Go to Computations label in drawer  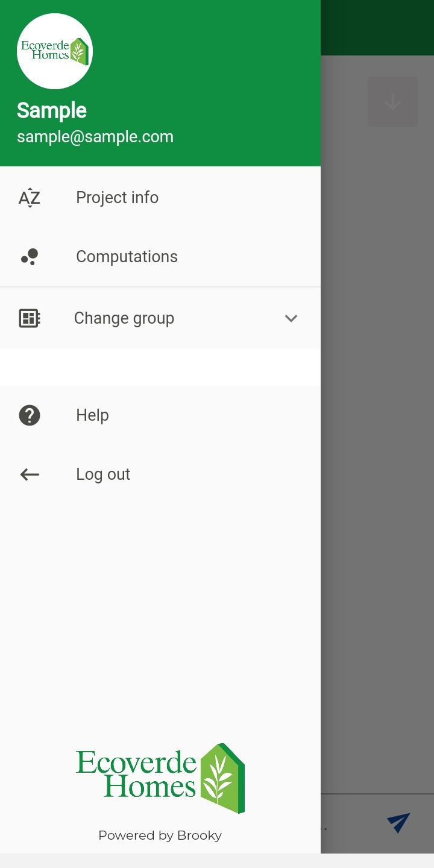127,257
